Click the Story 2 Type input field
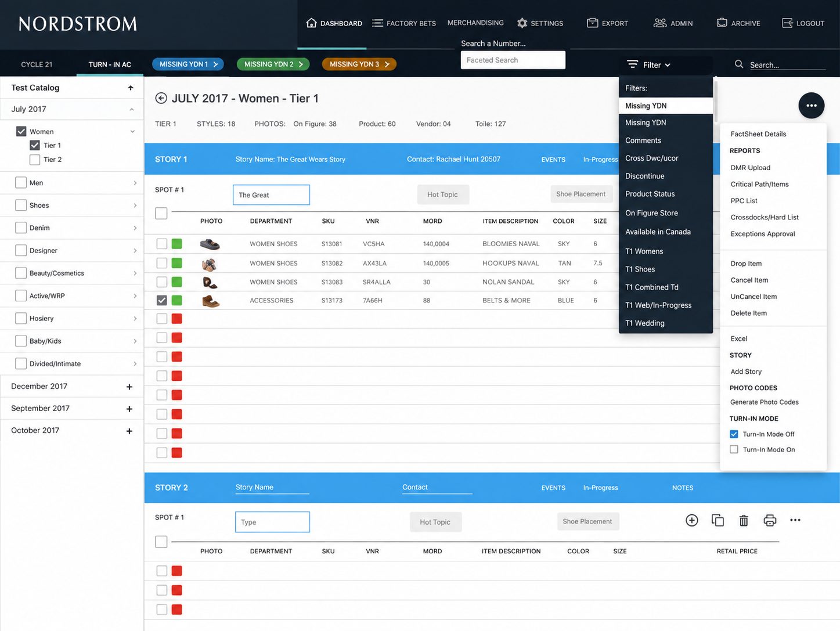 pyautogui.click(x=272, y=522)
